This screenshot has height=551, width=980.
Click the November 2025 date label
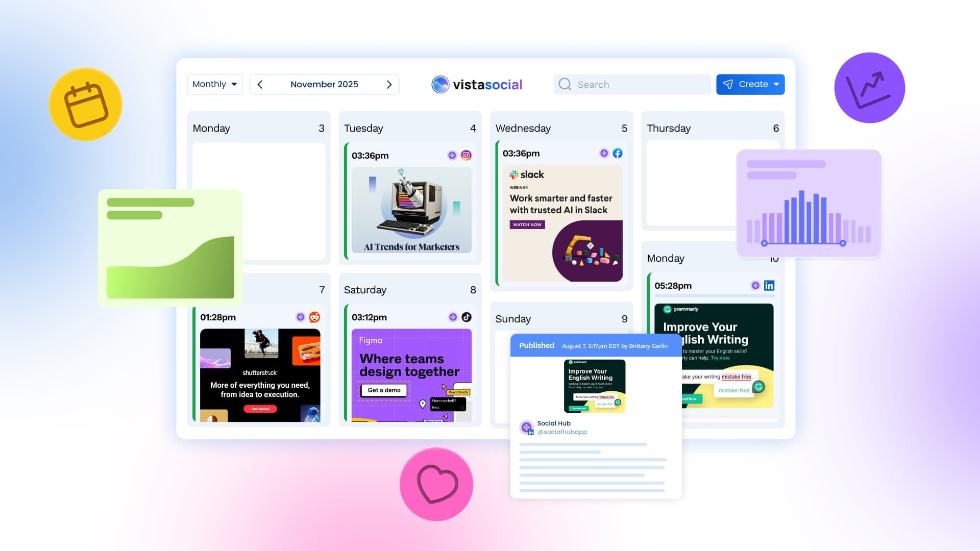324,84
